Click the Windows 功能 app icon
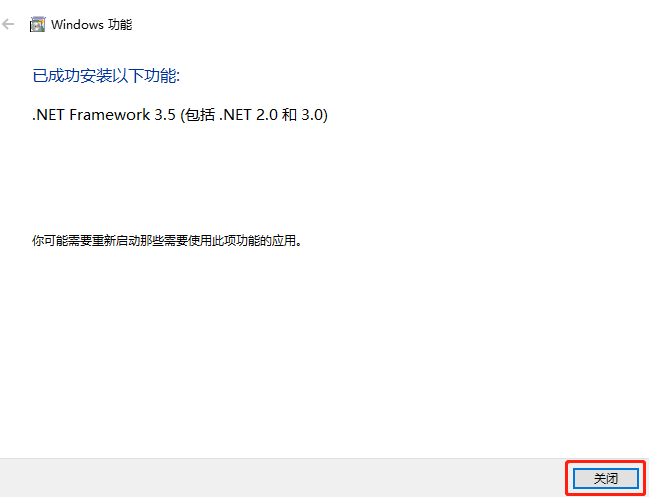The height and width of the screenshot is (497, 649). (37, 24)
